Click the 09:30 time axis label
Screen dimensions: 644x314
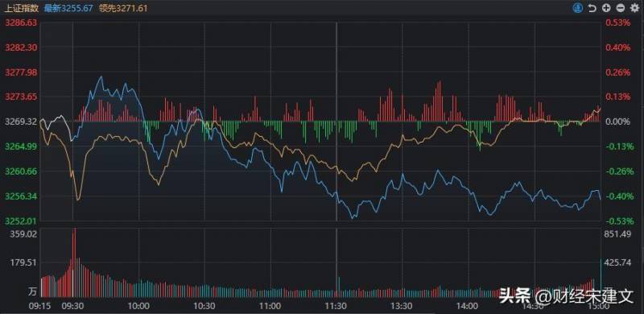point(72,306)
